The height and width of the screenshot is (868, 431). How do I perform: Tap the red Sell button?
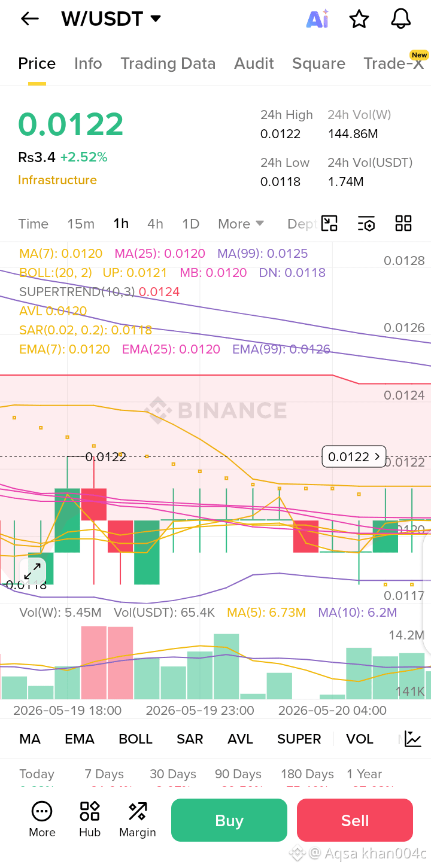tap(355, 820)
